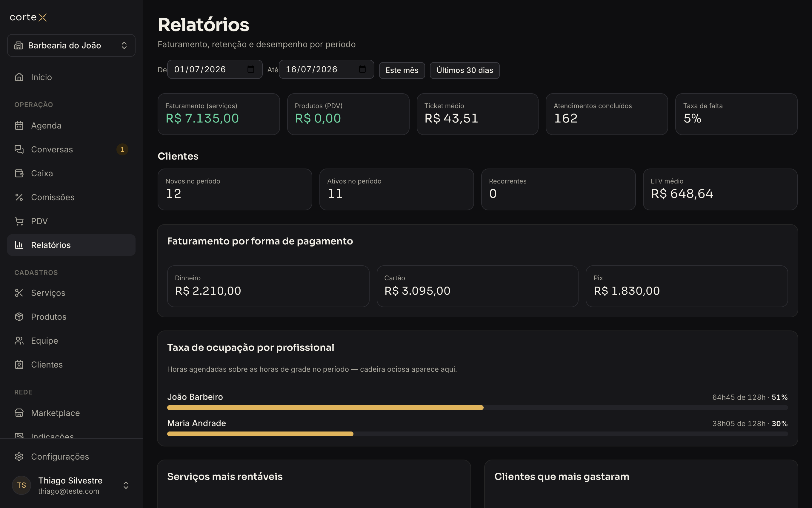Click the Clientes contact icon

pyautogui.click(x=19, y=365)
